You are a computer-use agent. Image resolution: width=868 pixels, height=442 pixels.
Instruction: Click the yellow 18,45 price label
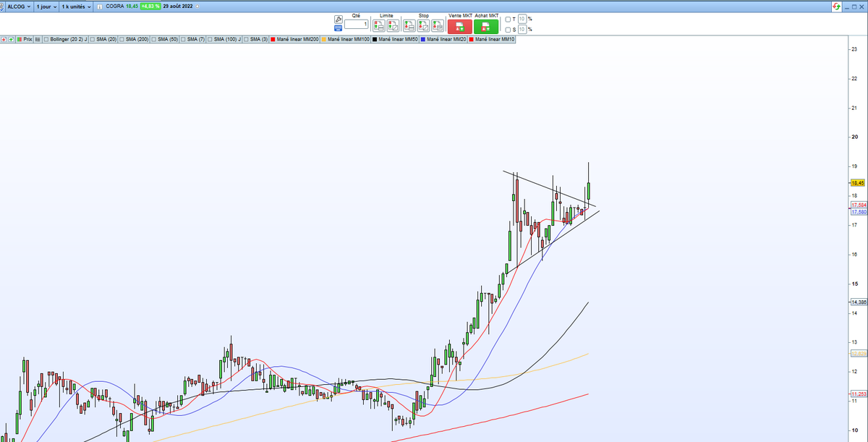(858, 184)
